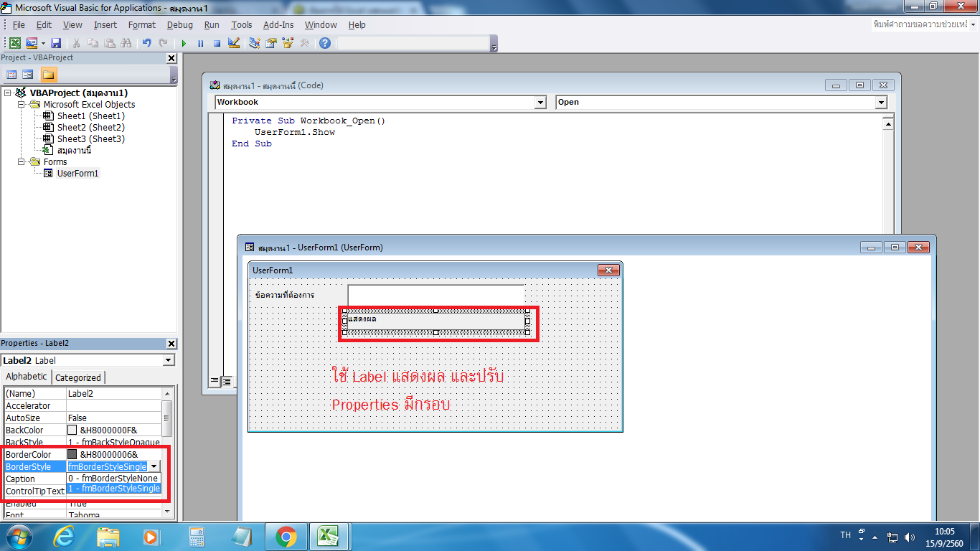Click the BorderColor gray color swatch
980x551 pixels.
pos(72,454)
